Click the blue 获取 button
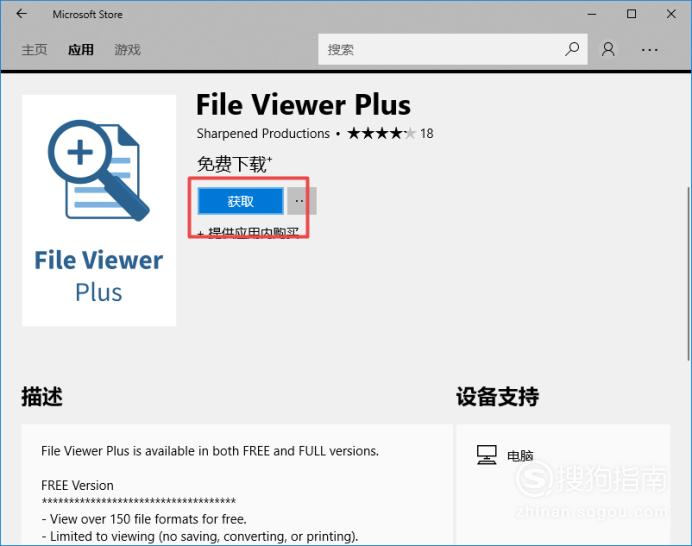The width and height of the screenshot is (692, 546). (241, 201)
